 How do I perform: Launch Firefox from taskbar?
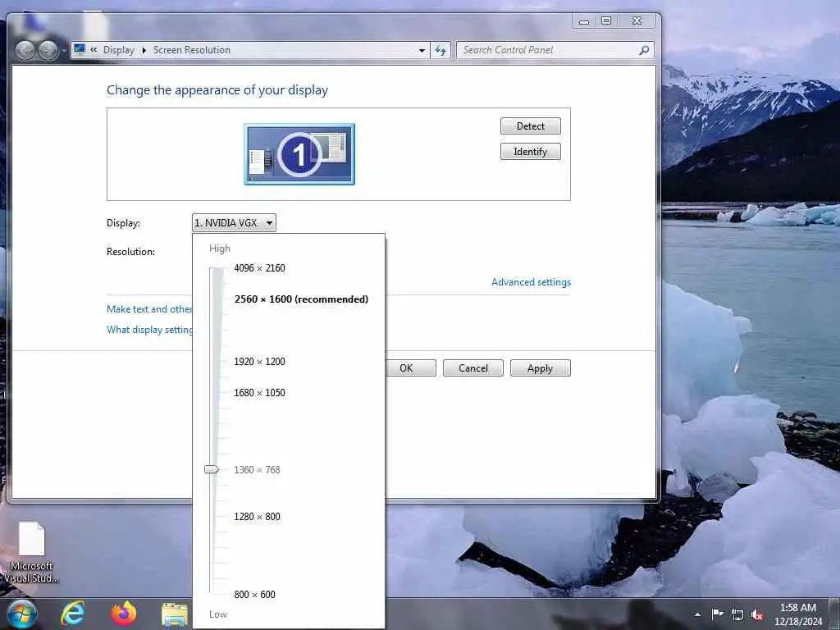[x=124, y=614]
